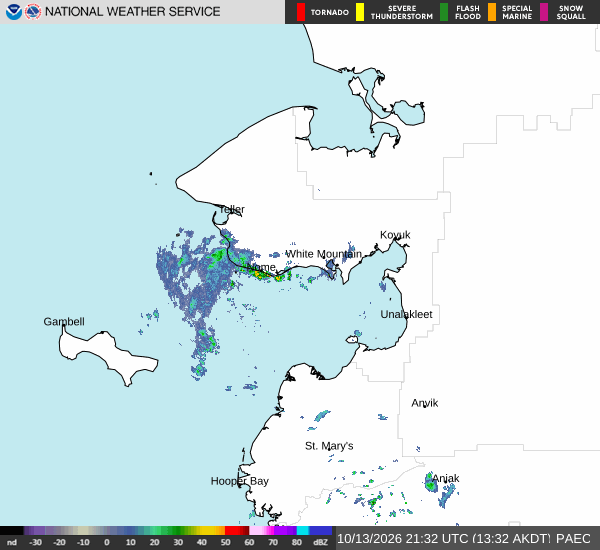
Task: Click the green Flash Flood swatch
Action: tap(444, 12)
